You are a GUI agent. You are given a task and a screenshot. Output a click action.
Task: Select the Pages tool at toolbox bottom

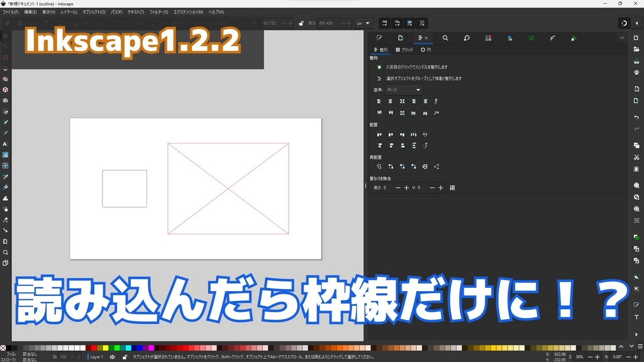point(5,263)
